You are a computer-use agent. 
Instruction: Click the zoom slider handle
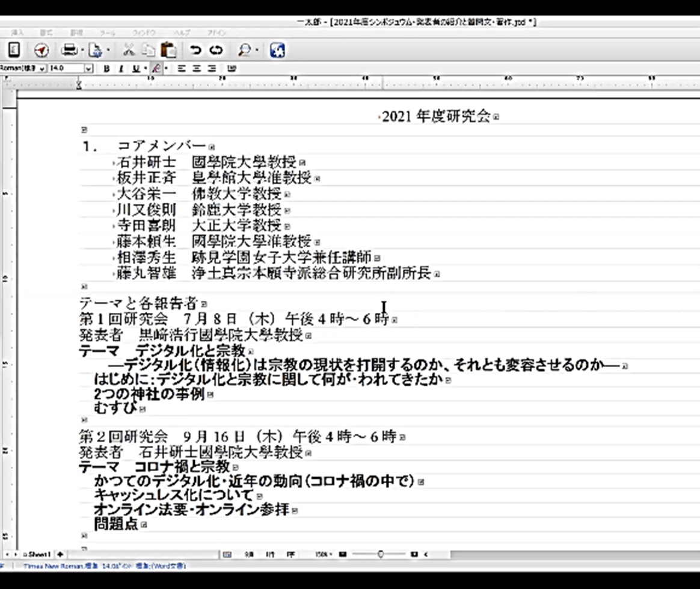click(x=380, y=554)
